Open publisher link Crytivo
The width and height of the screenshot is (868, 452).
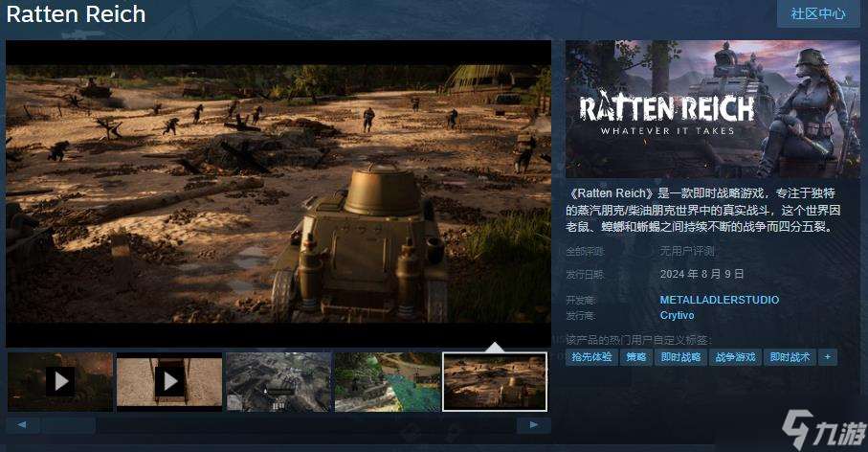point(677,315)
